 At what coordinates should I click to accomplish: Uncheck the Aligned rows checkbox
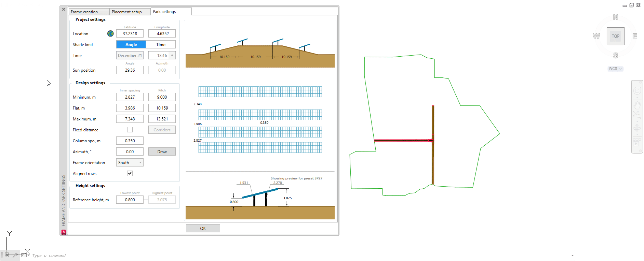(x=130, y=173)
